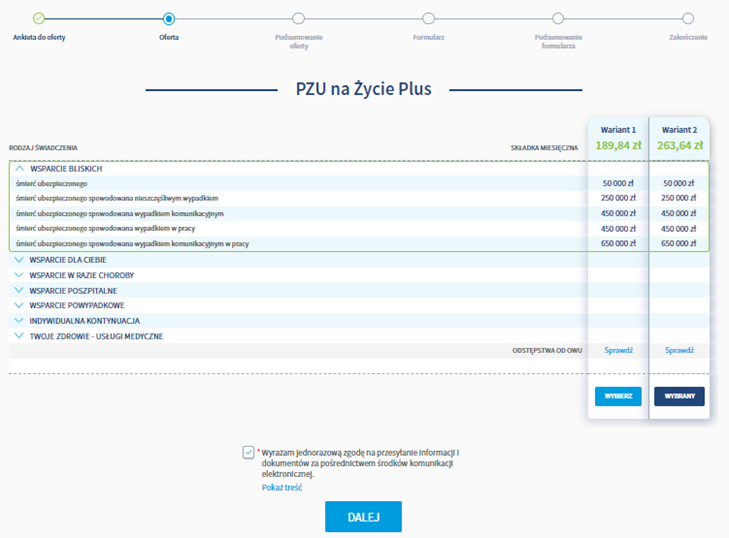
Task: Click the 189,84 zł monthly premium
Action: [618, 146]
